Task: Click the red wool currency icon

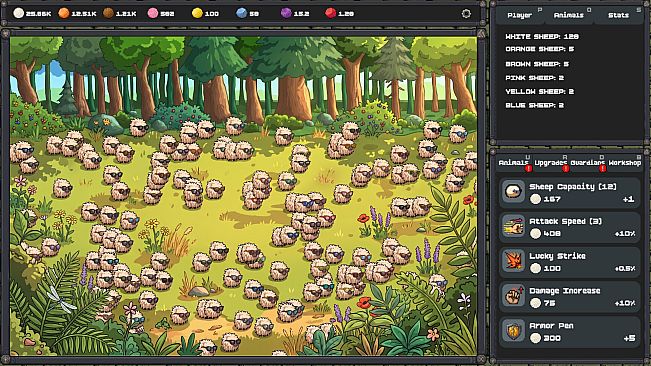Action: click(x=330, y=13)
